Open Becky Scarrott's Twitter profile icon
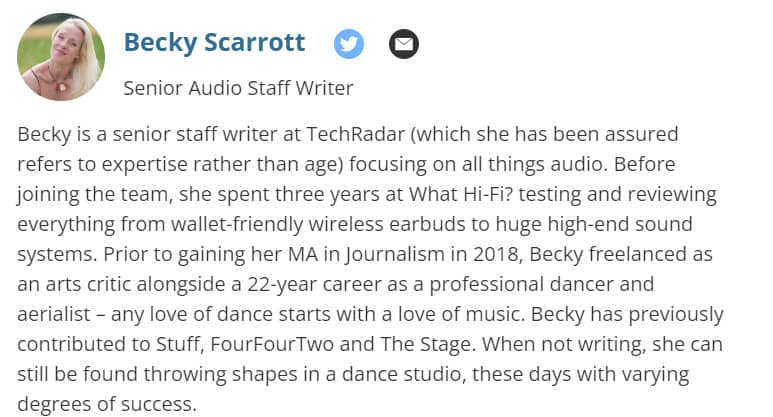 point(349,44)
